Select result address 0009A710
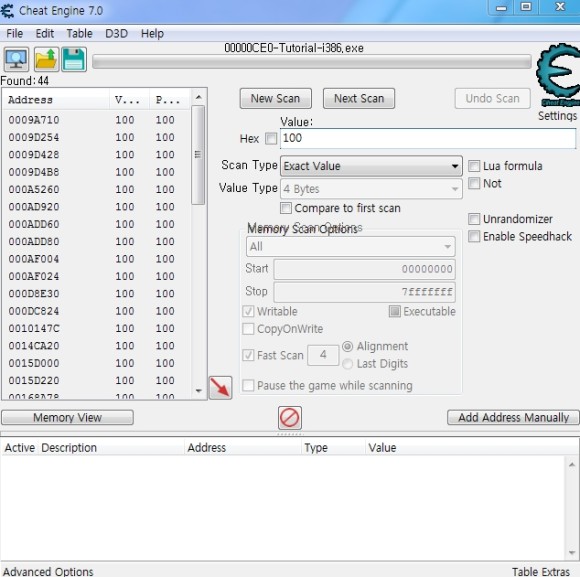 (34, 120)
